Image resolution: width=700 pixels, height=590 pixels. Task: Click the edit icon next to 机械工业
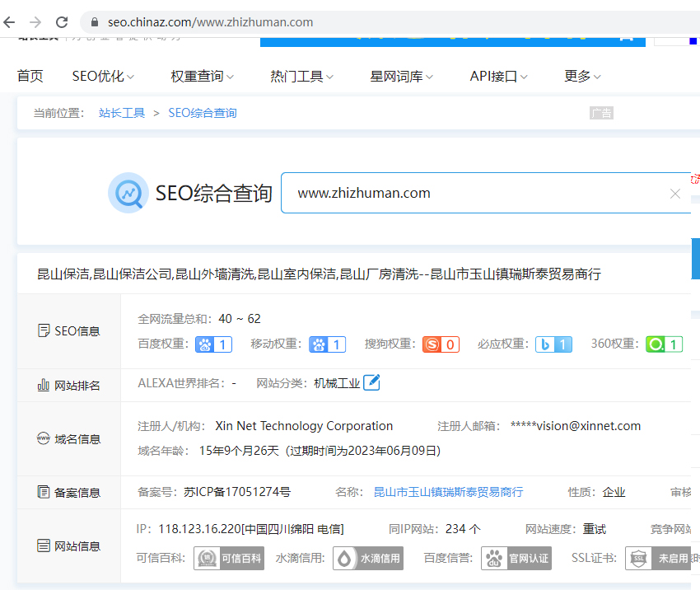[372, 382]
